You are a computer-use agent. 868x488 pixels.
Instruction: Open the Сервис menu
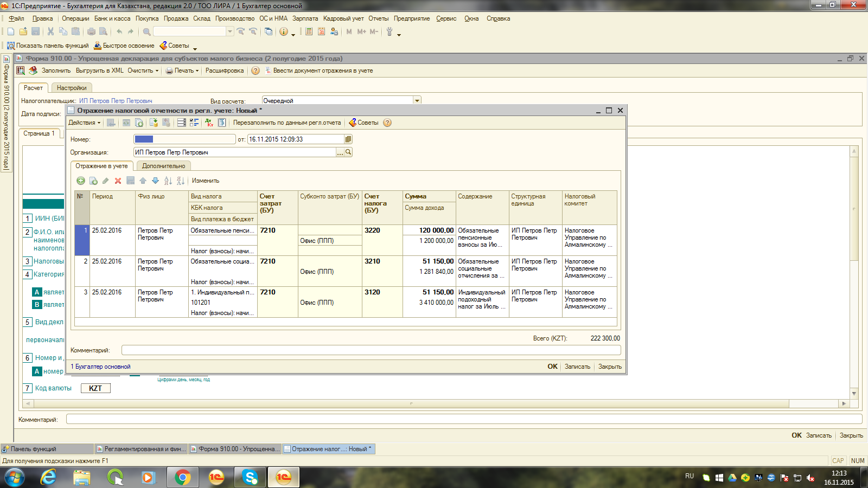point(446,18)
